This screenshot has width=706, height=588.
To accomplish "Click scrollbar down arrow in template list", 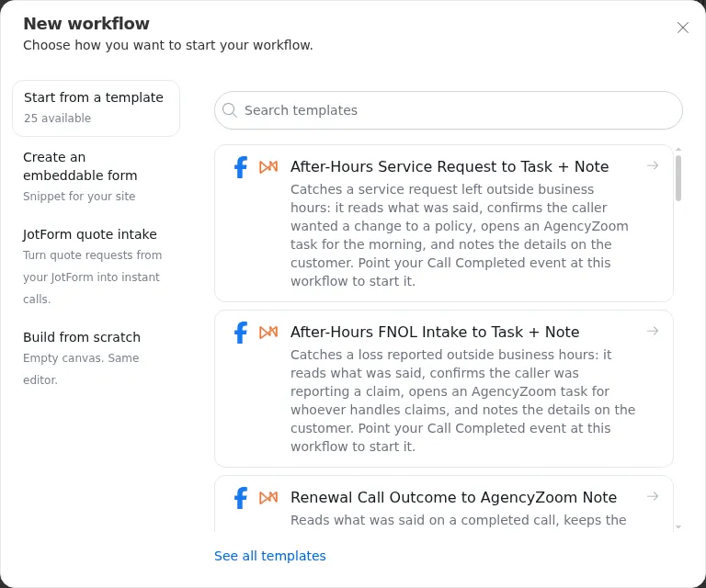I will point(678,526).
